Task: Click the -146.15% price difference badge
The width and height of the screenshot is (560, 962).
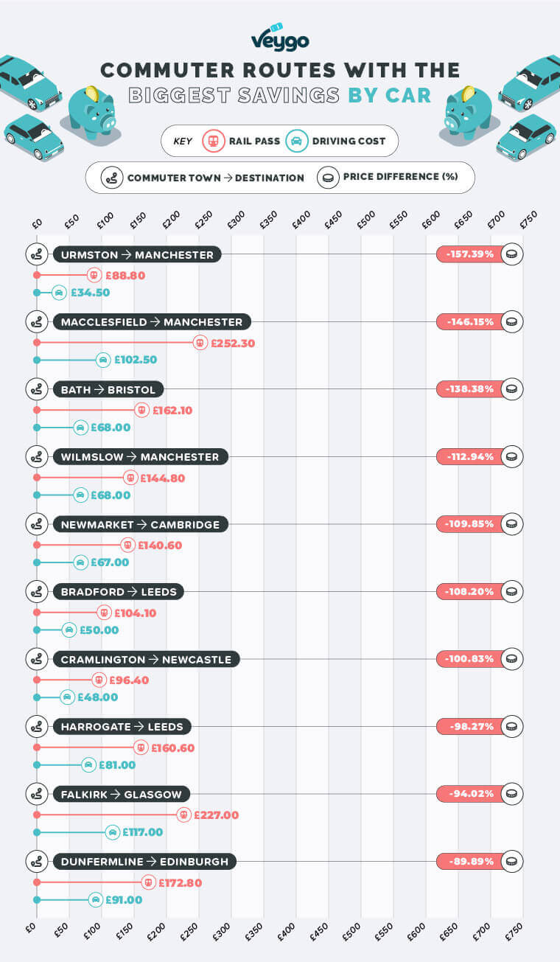Action: tap(469, 322)
